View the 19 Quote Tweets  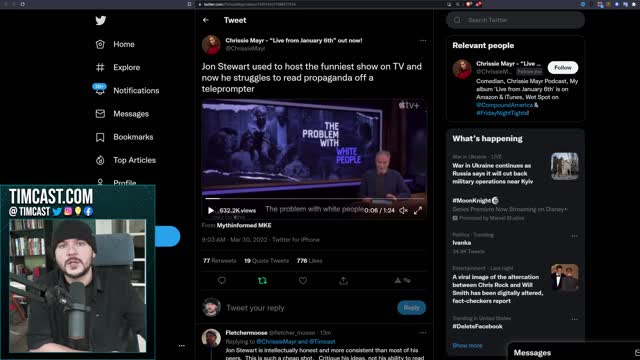pyautogui.click(x=267, y=261)
